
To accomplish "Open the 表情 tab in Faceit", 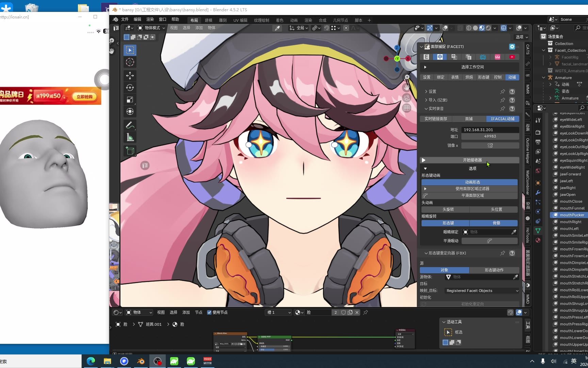I will pos(455,77).
